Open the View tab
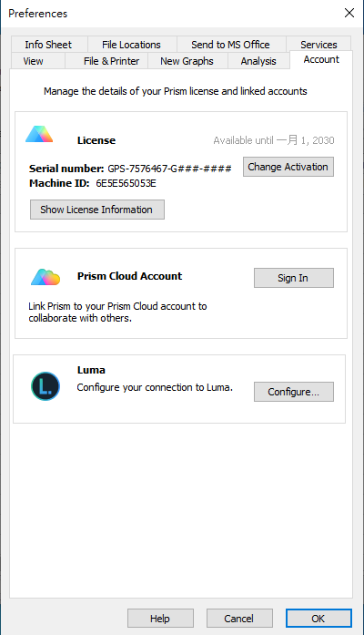Image resolution: width=364 pixels, height=635 pixels. coord(33,61)
